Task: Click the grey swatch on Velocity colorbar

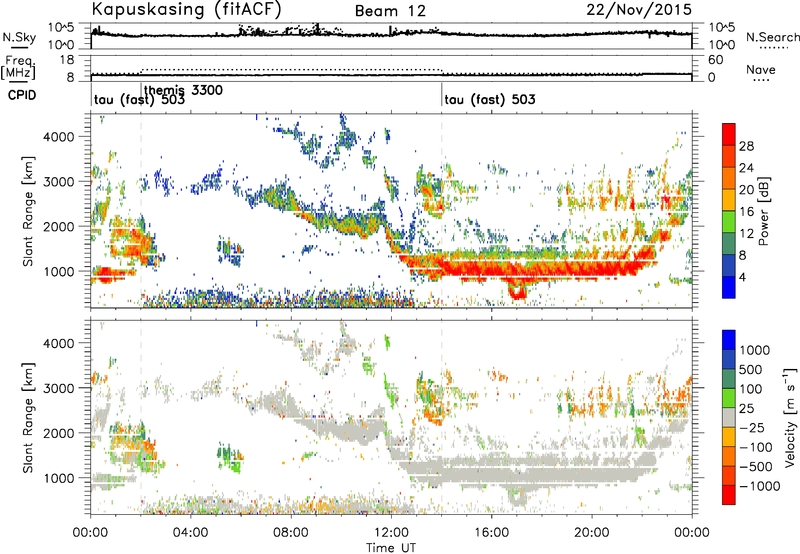Action: pos(729,417)
